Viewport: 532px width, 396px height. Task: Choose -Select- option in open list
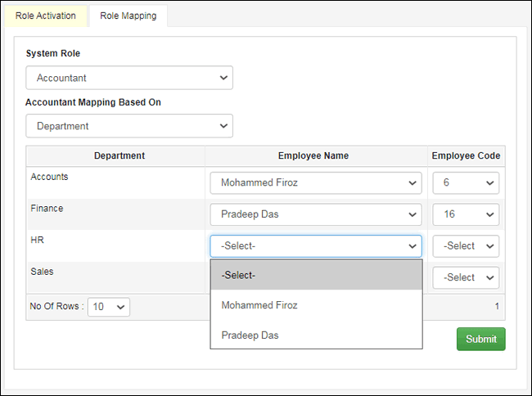(x=316, y=275)
